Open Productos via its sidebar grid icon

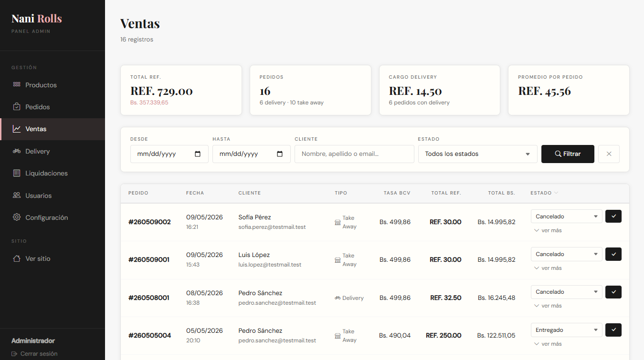coord(17,84)
